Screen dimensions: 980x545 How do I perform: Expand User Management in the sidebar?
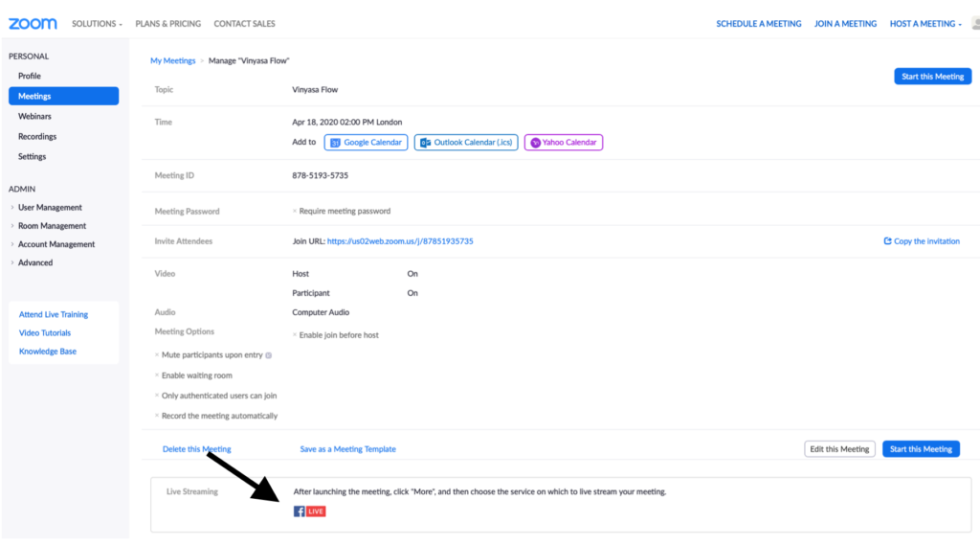[50, 207]
